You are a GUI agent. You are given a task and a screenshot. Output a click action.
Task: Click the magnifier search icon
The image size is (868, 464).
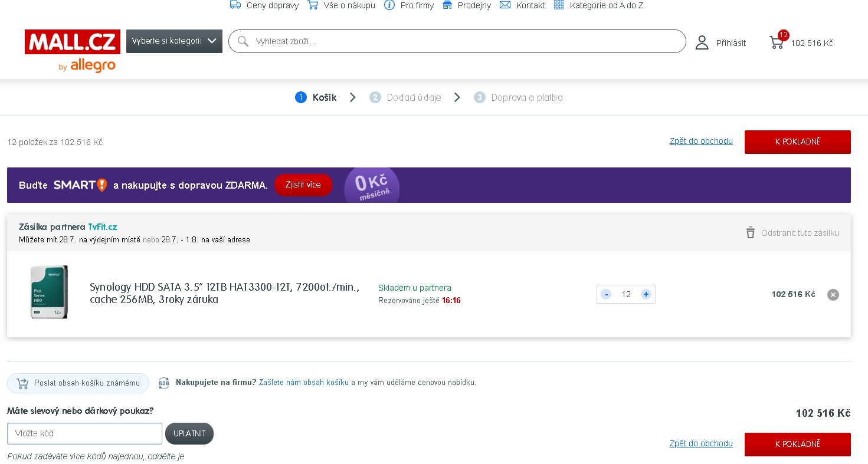click(x=243, y=41)
